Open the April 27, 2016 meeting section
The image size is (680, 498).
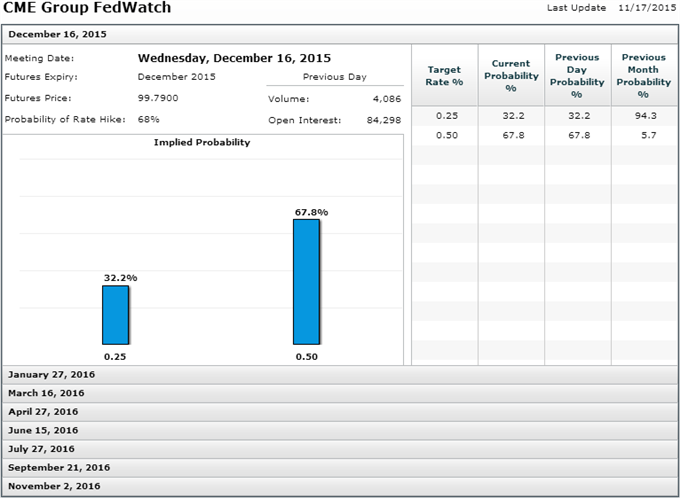click(340, 412)
